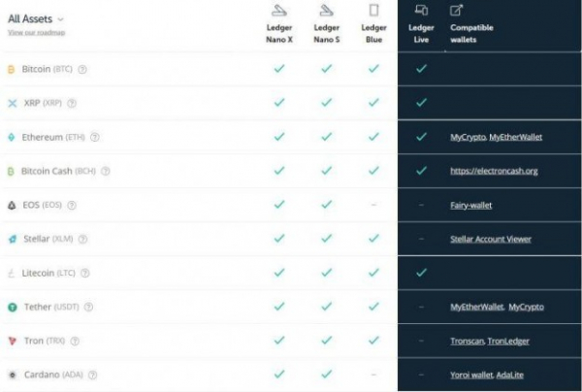This screenshot has height=392, width=582.
Task: Click the XRP logo icon
Action: pyautogui.click(x=12, y=103)
